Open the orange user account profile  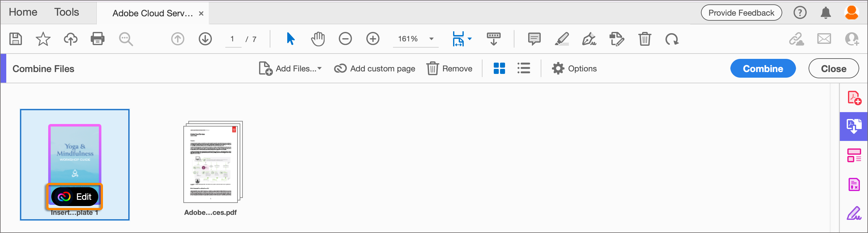852,13
